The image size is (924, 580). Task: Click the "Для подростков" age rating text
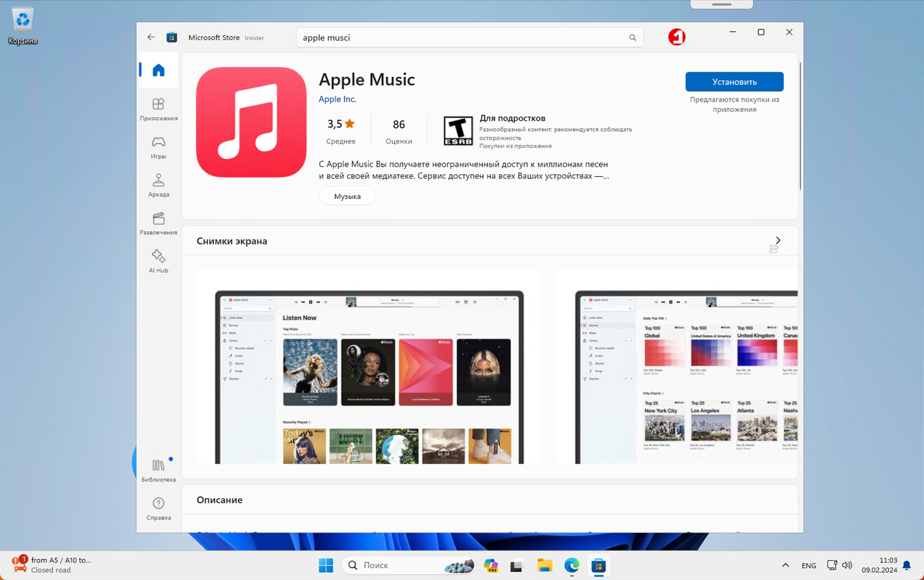tap(513, 118)
